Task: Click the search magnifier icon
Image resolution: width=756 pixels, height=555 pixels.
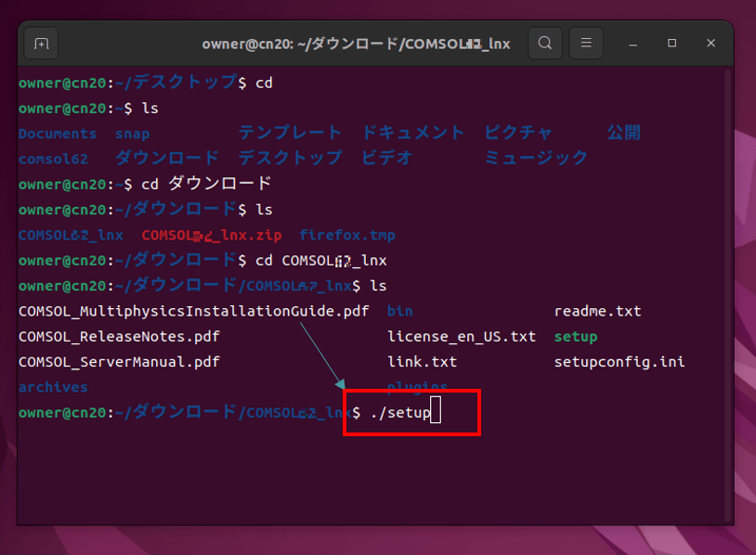Action: pos(544,43)
